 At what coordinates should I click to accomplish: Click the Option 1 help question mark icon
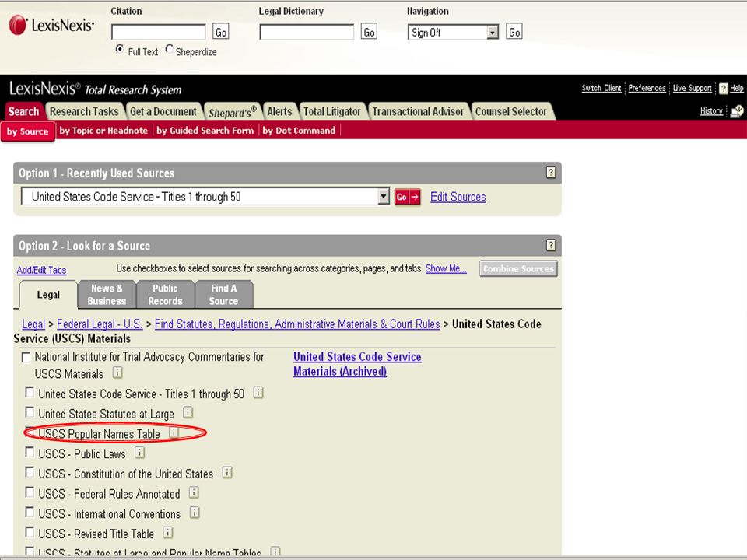[551, 173]
